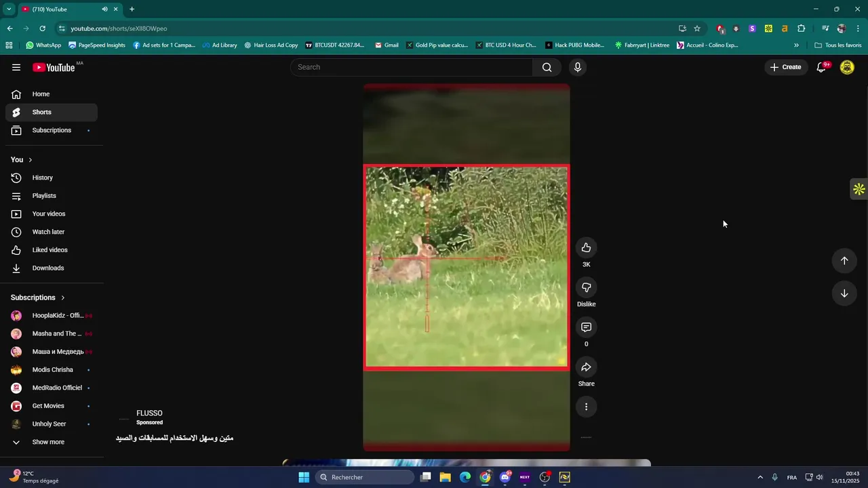Dislike the Short

coord(587,287)
